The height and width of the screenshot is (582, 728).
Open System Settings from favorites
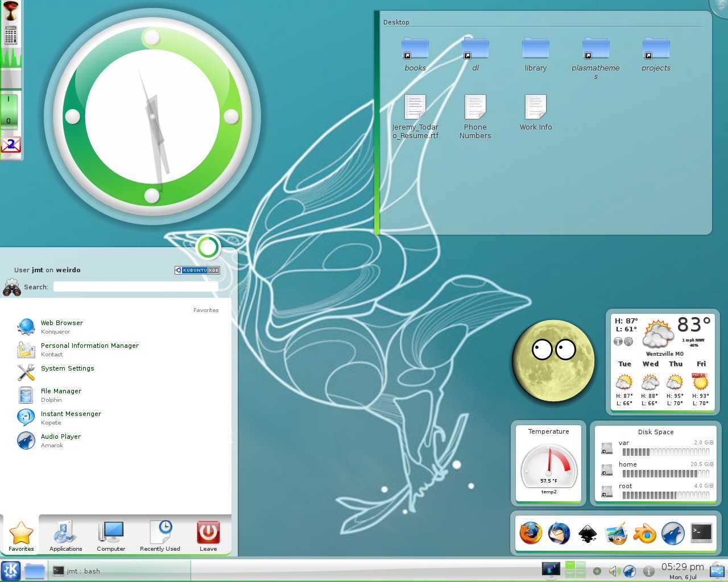tap(117, 372)
